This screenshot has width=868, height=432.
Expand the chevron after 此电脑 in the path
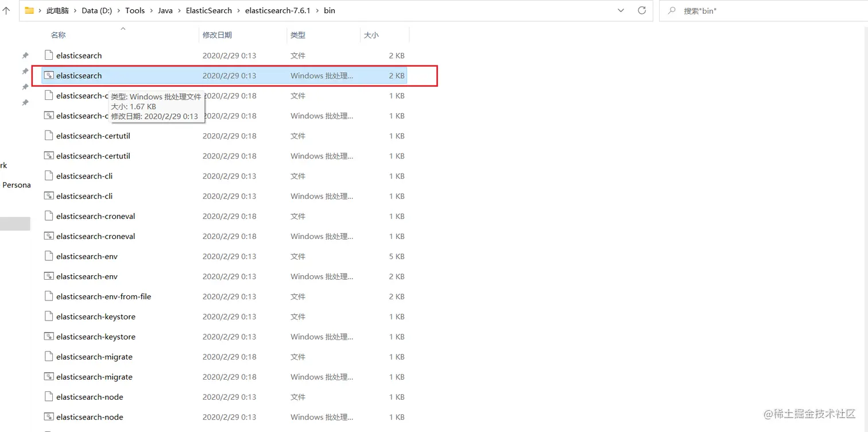point(75,10)
